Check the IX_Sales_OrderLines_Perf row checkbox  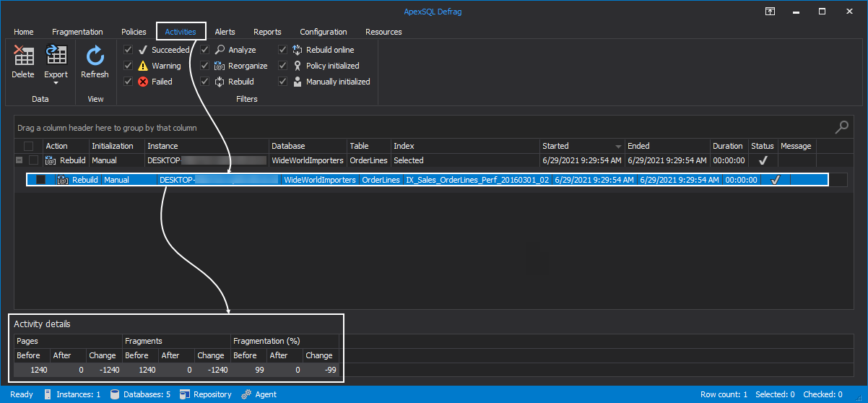click(x=40, y=180)
